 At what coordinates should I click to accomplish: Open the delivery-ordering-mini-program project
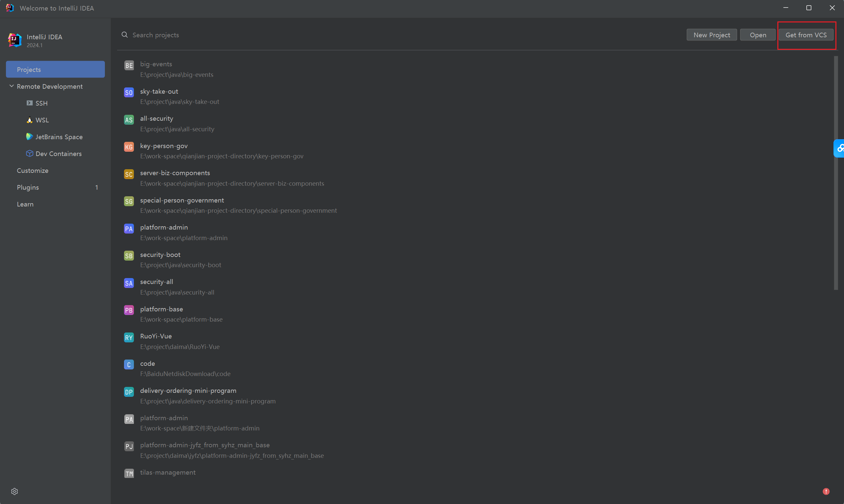click(x=475, y=396)
